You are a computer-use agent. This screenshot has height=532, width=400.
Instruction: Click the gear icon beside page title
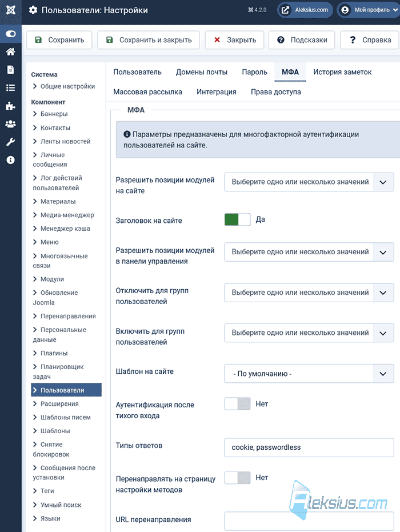point(33,10)
